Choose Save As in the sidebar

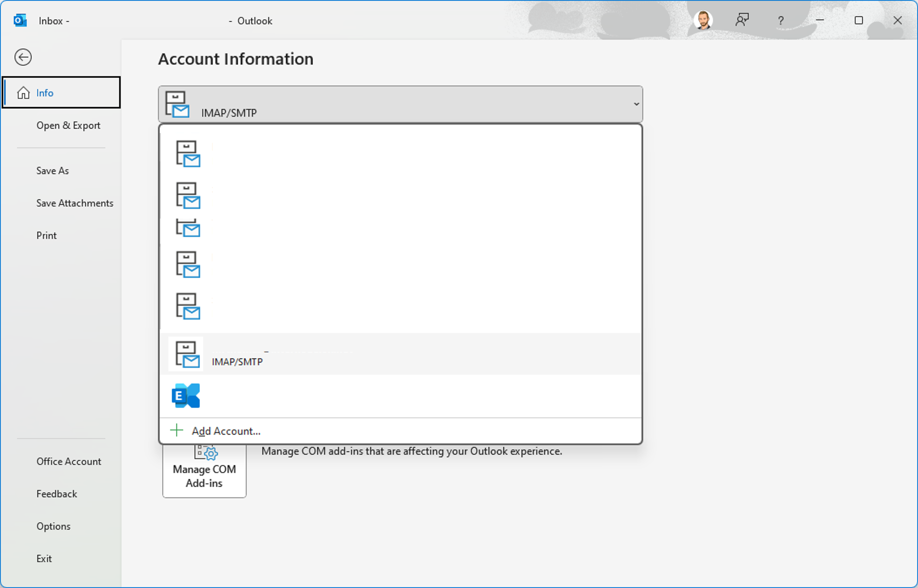(52, 171)
